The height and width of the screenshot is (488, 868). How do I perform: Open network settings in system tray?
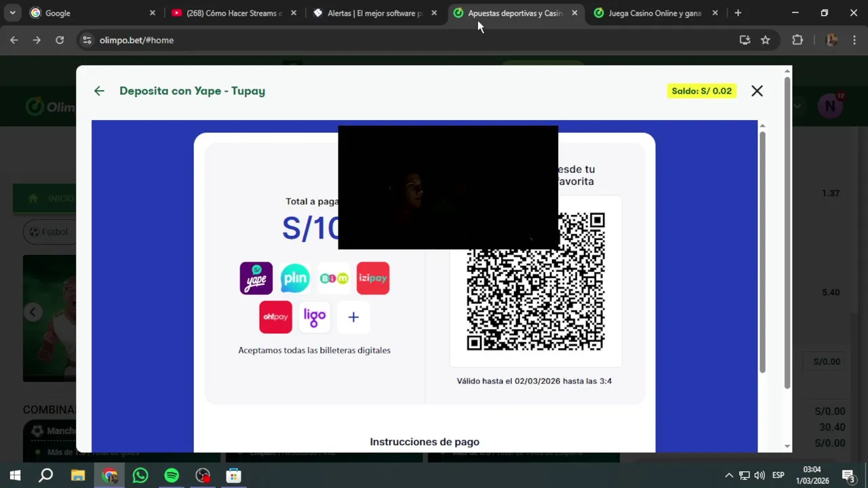[744, 475]
